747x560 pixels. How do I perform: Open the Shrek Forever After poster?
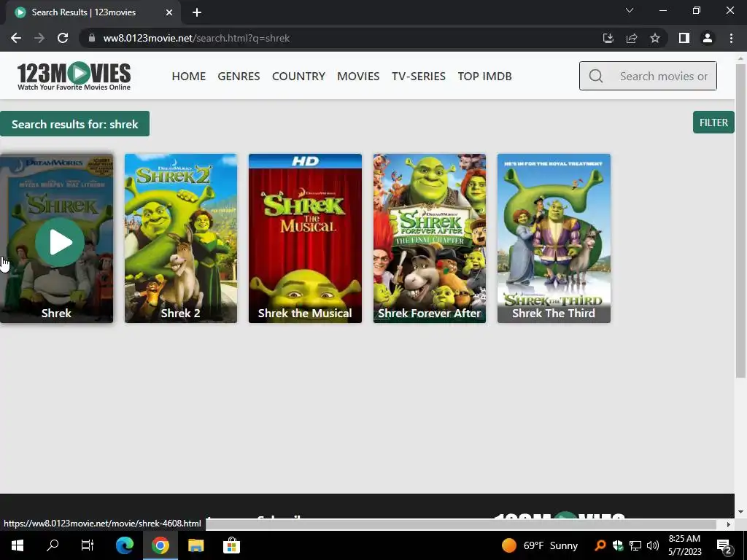(429, 238)
